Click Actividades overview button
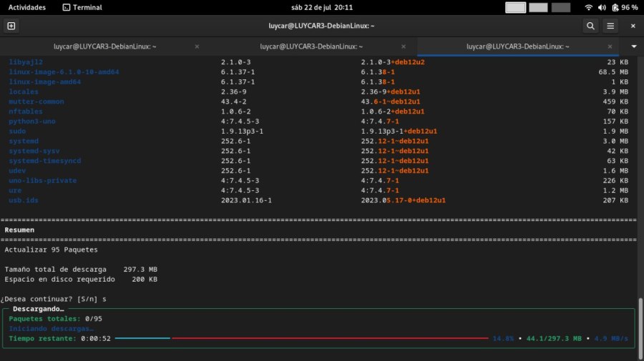The height and width of the screenshot is (361, 644). tap(26, 7)
